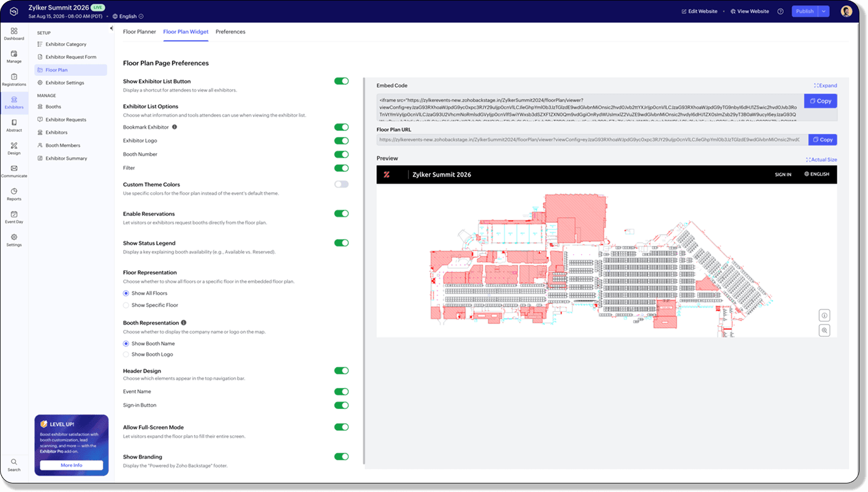Screen dimensions: 868x492
Task: Toggle Exhibitor Logo switch
Action: [341, 141]
